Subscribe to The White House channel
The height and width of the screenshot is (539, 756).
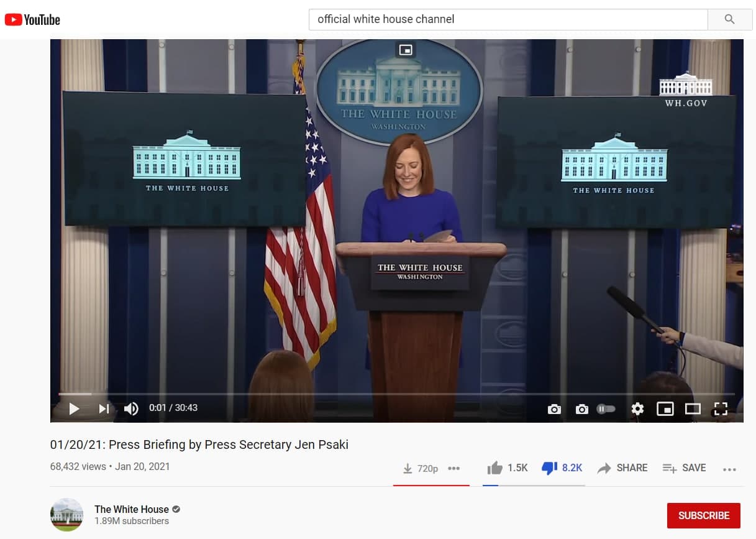click(x=703, y=515)
